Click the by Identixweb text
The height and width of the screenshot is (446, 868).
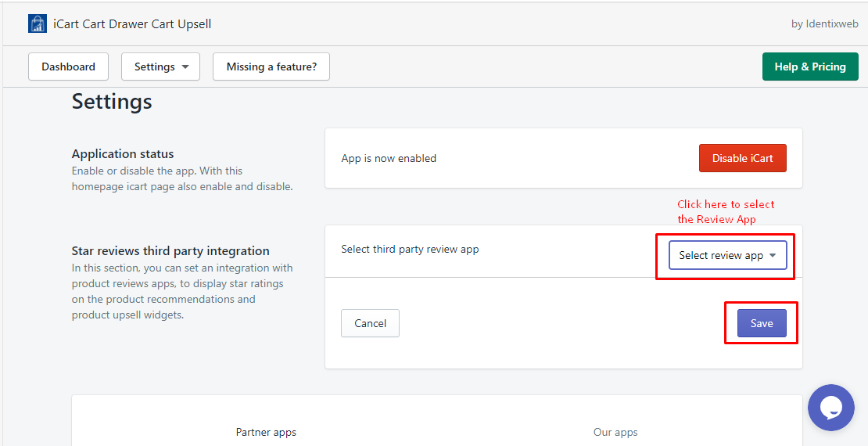point(824,23)
